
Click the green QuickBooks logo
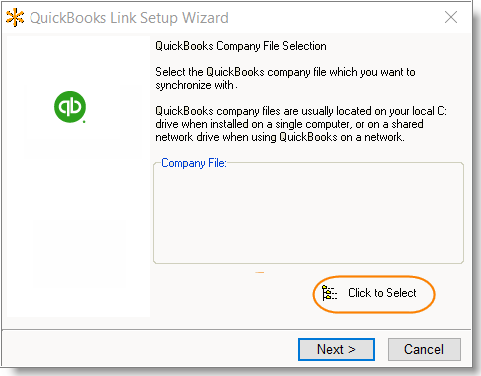(70, 107)
